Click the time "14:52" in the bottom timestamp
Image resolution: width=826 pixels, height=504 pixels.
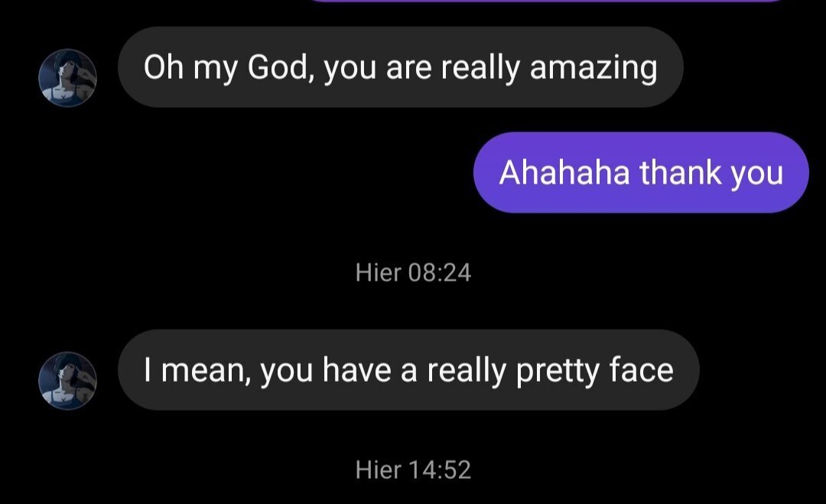point(440,470)
